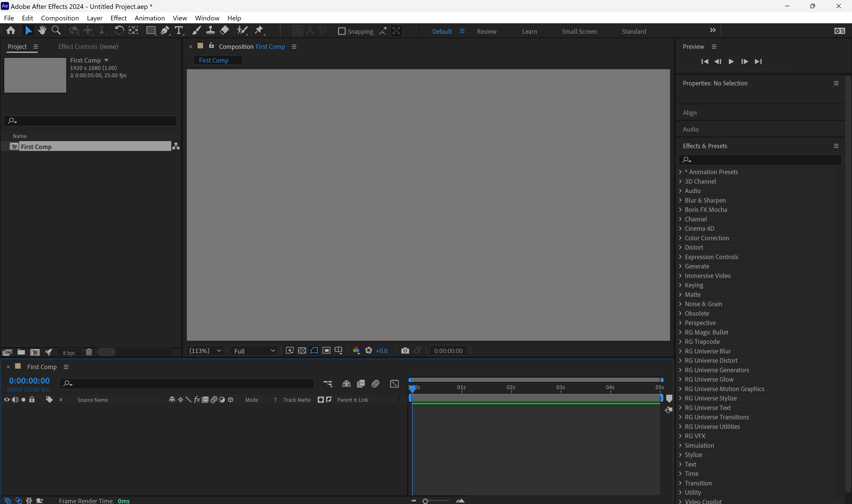Select the Pen tool in the toolbar

pyautogui.click(x=165, y=30)
